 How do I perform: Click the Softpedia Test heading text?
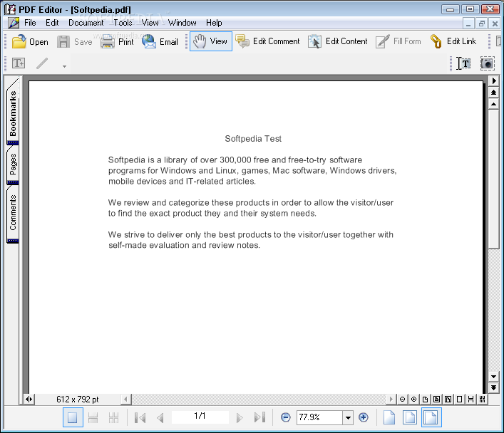253,138
